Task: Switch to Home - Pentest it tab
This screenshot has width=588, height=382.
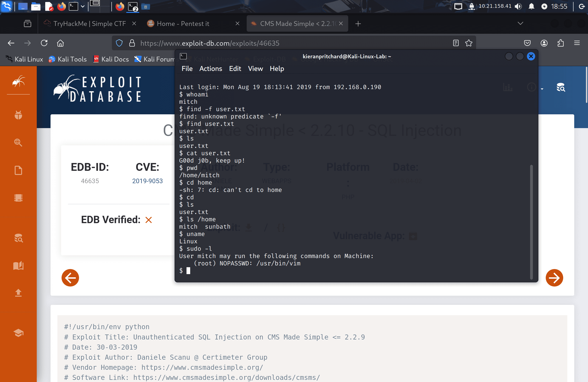Action: (183, 23)
